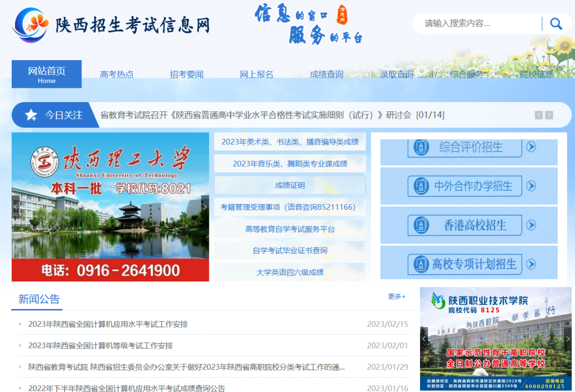This screenshot has height=392, width=575.
Task: Open 2023年美术类、书法类、播音编导类成绩 link
Action: coord(290,142)
